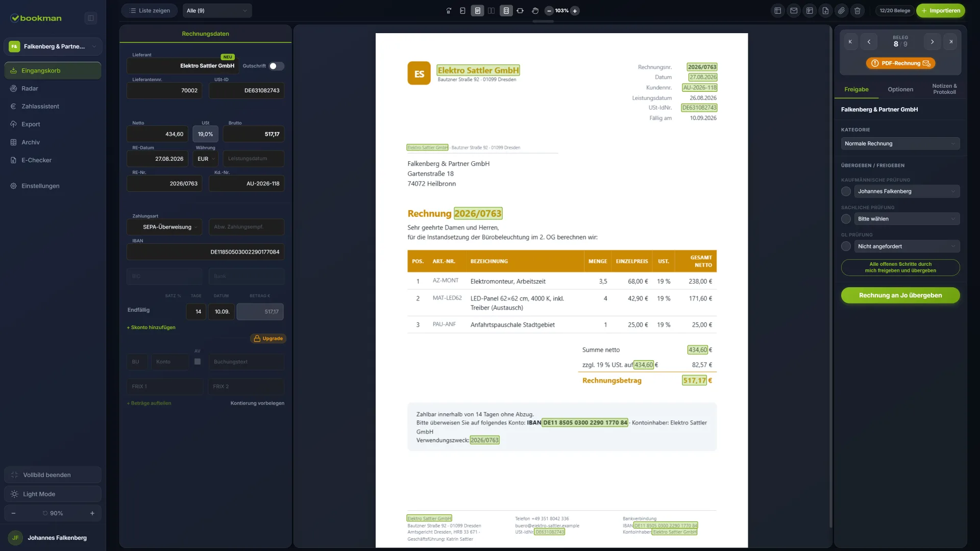Zoom out the document with minus button
The image size is (980, 551).
(549, 11)
